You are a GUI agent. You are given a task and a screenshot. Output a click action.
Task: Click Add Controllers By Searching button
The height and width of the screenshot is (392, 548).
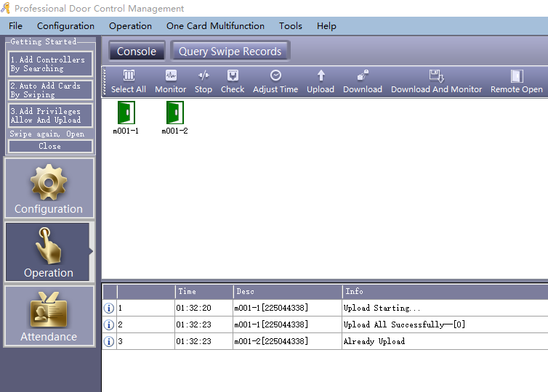point(50,64)
